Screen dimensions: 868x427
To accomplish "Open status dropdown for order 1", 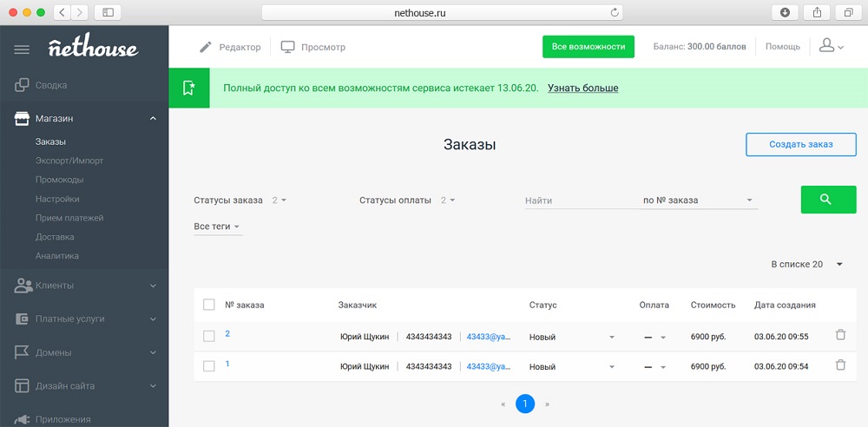I will 572,366.
